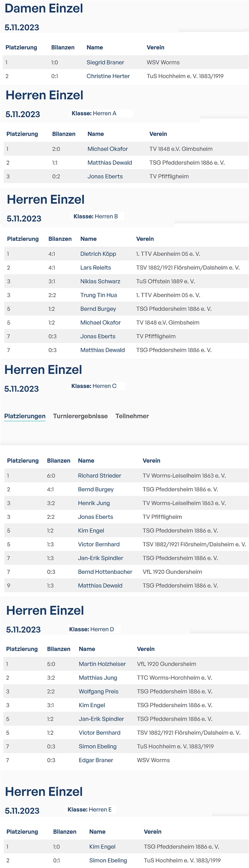
Task: Open Henrik Jung's player entry
Action: coord(94,503)
